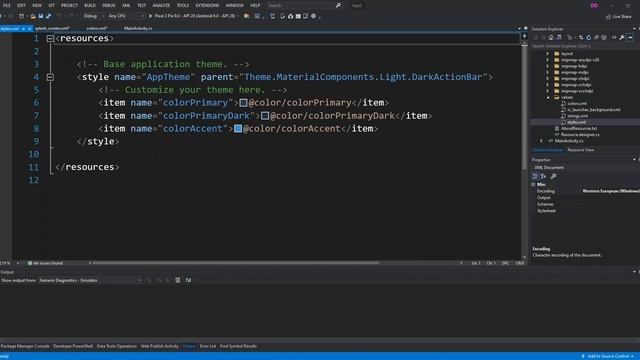Image resolution: width=640 pixels, height=360 pixels.
Task: Select strings.xml in Solution Explorer
Action: coord(577,116)
